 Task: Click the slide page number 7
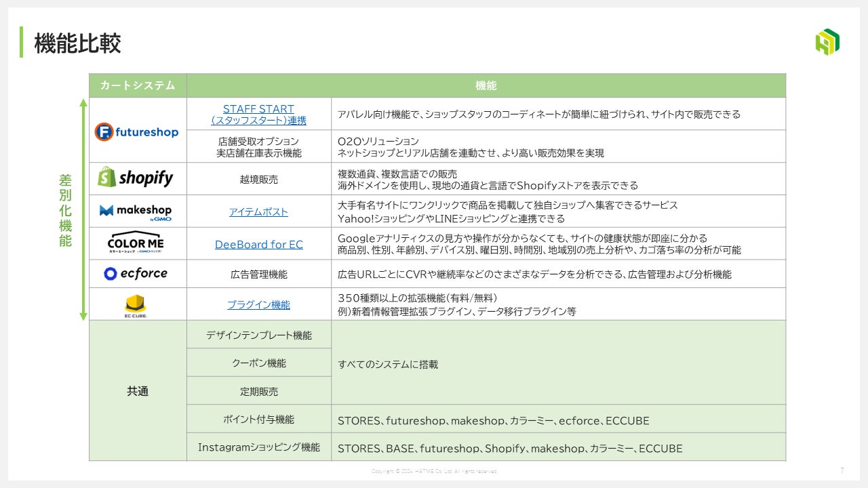842,470
